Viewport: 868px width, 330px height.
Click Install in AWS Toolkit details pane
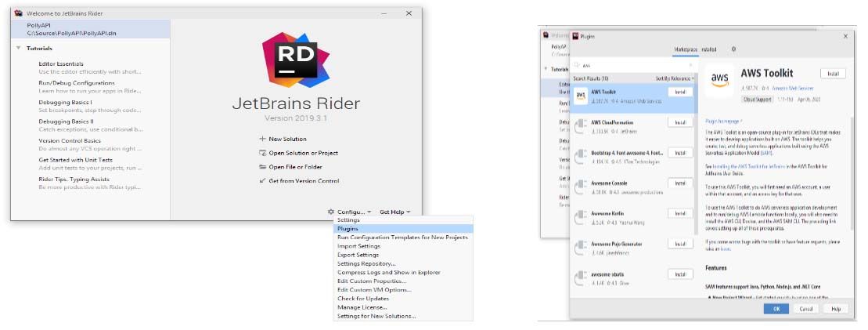coord(833,74)
